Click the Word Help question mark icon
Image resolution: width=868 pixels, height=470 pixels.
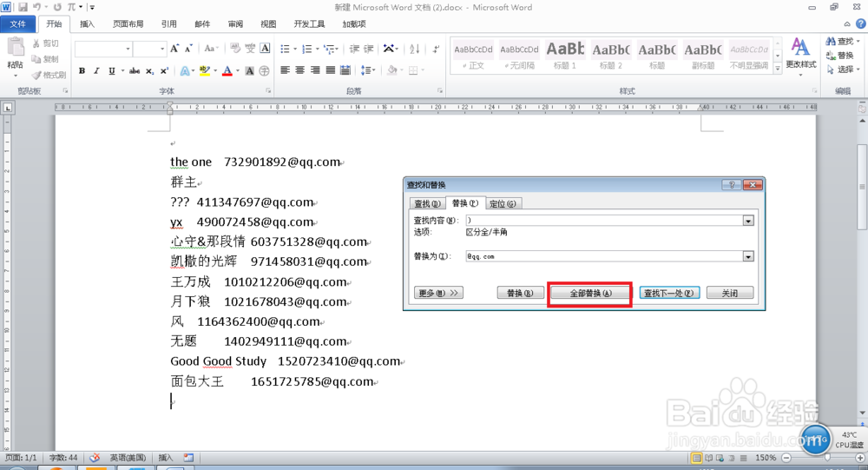860,23
